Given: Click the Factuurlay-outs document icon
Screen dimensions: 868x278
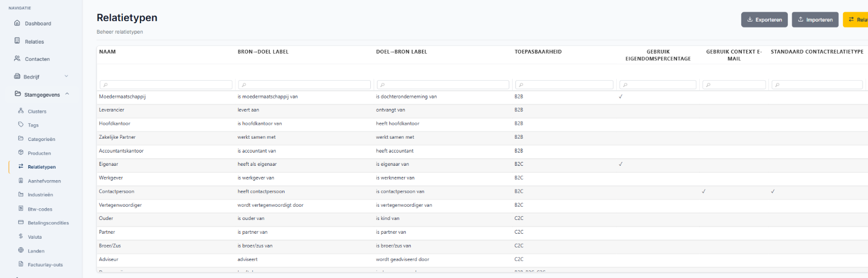Looking at the screenshot, I should coord(20,264).
